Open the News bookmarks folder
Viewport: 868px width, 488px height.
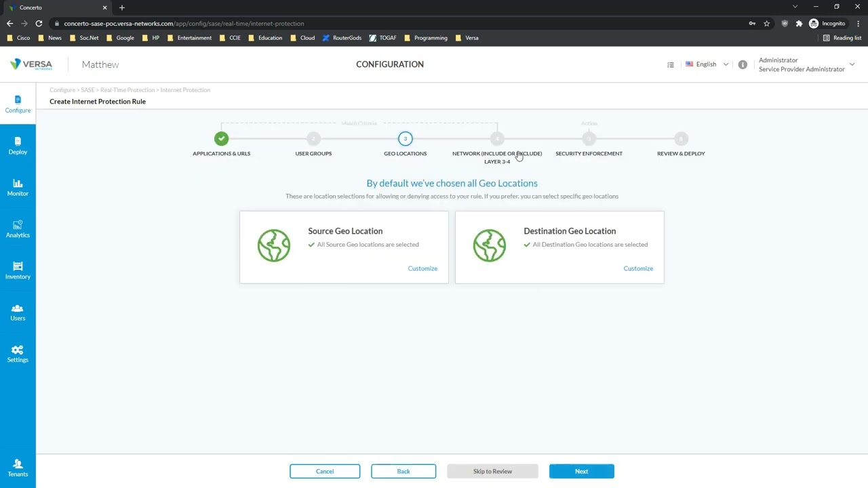coord(50,38)
